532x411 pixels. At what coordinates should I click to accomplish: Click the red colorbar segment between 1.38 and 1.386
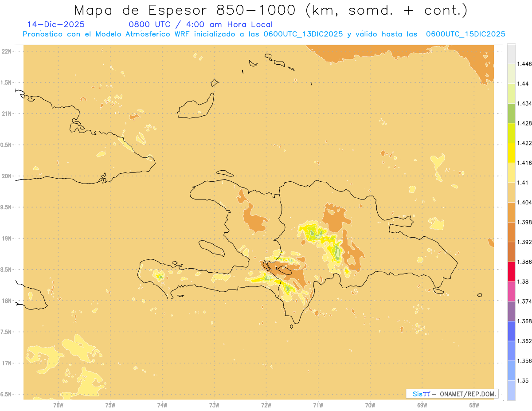tap(511, 271)
